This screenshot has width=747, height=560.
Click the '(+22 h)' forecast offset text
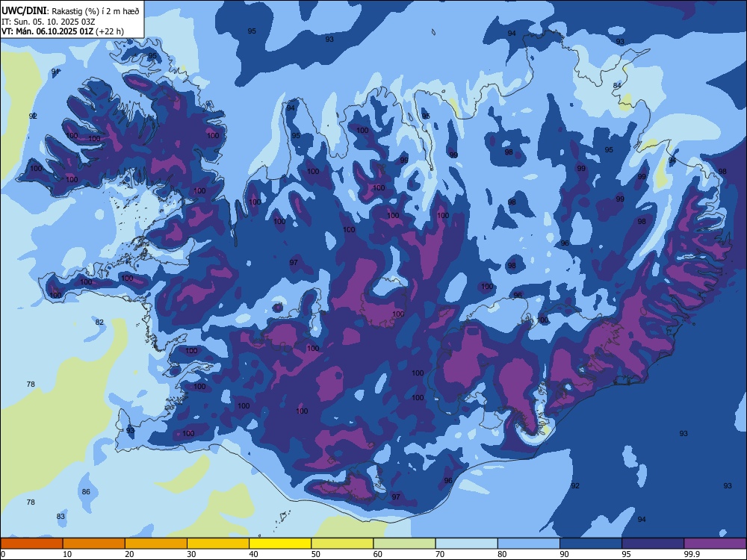(x=110, y=31)
